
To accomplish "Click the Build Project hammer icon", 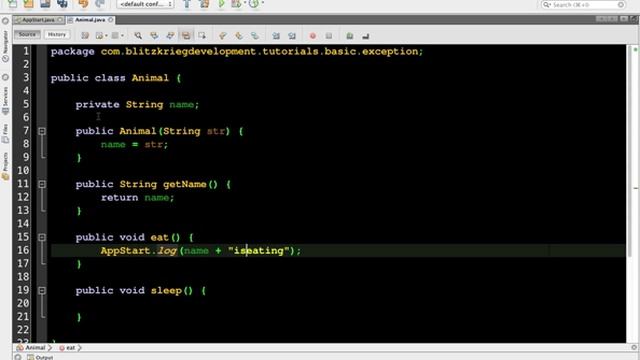I will (187, 4).
